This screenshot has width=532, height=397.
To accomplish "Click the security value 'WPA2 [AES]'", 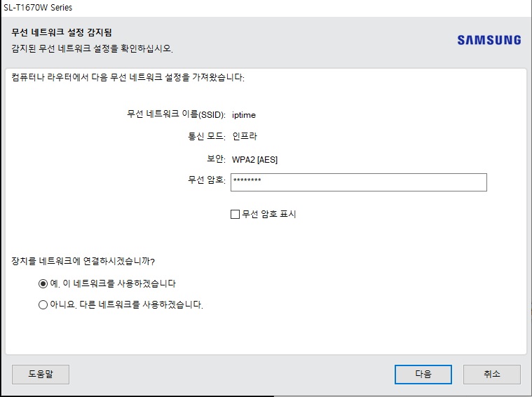I will pyautogui.click(x=254, y=160).
